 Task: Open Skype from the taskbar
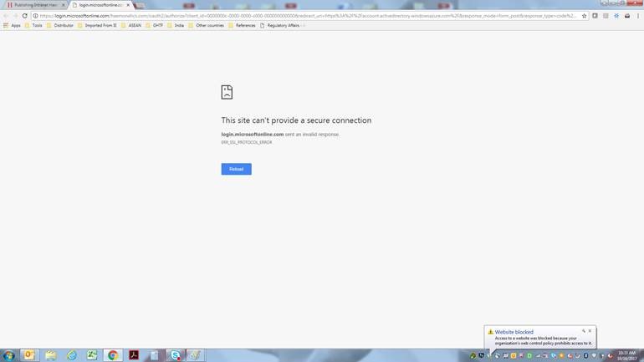(x=175, y=355)
